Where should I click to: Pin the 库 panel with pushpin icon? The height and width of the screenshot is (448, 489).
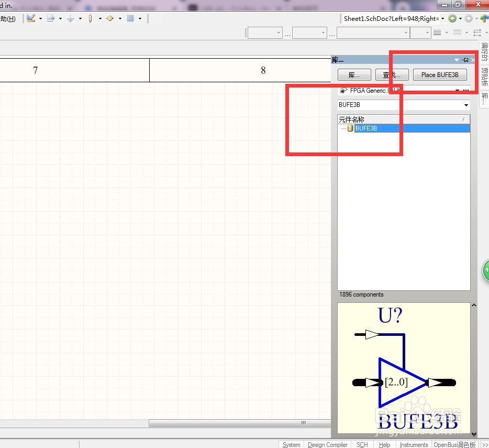[x=465, y=60]
